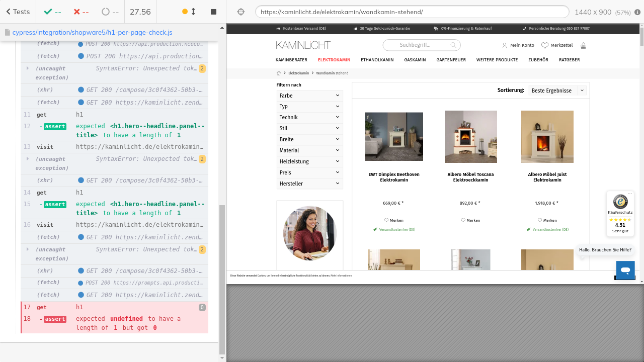
Task: Click the Trusted Shops Käuferschutz badge
Action: coord(620,214)
